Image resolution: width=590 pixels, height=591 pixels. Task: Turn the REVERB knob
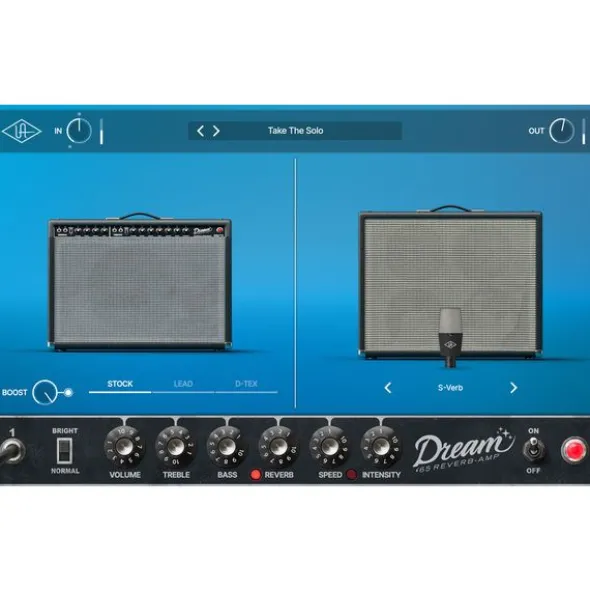[278, 447]
